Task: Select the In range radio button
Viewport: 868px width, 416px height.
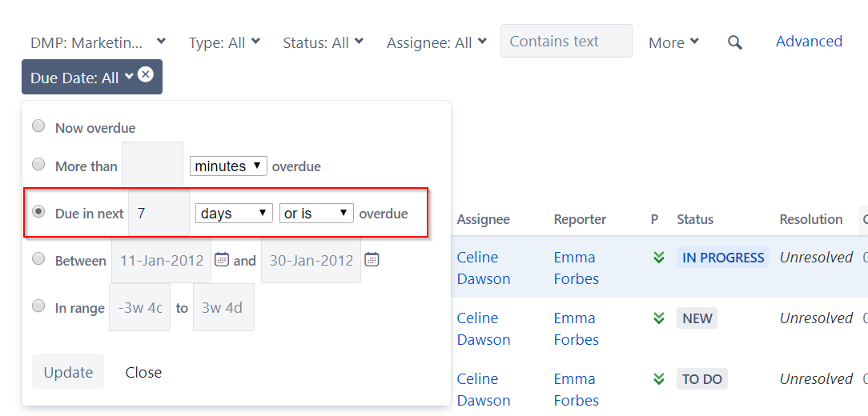Action: [38, 306]
